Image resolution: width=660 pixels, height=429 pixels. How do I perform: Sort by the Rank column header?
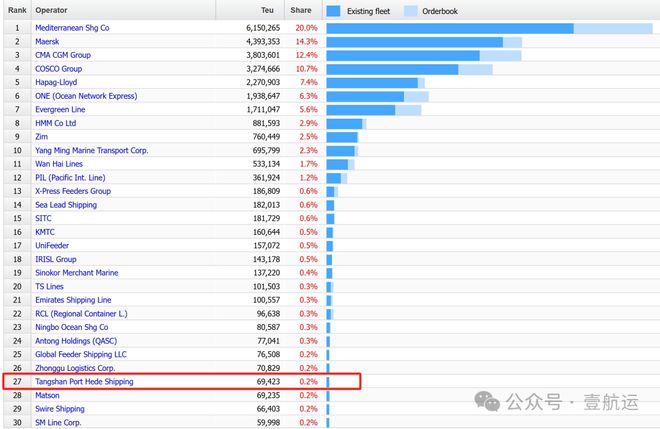coord(17,9)
